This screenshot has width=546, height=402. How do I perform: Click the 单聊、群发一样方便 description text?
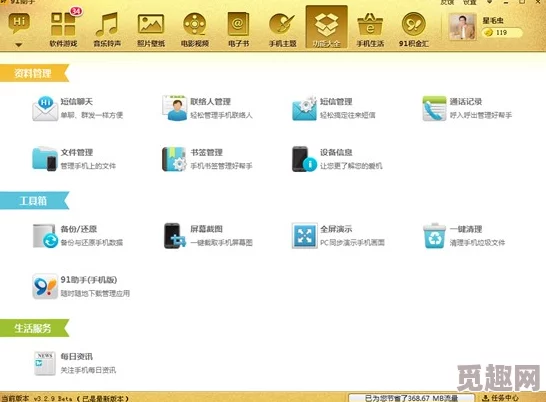(92, 115)
